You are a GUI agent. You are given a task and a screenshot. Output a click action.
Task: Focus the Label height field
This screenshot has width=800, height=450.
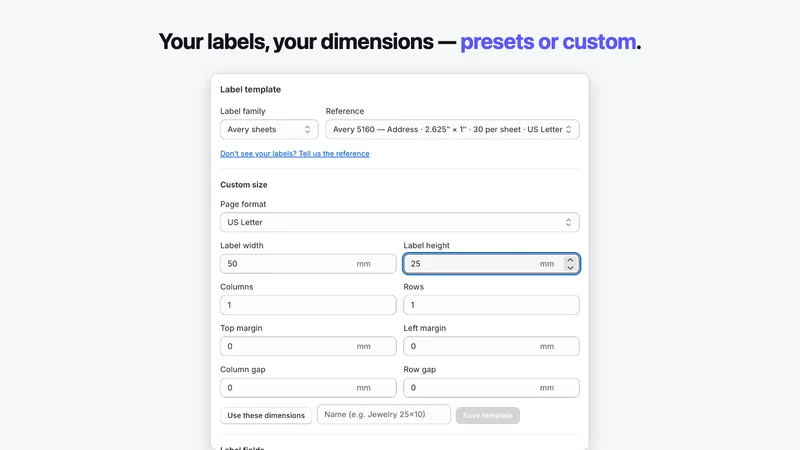[x=491, y=264]
